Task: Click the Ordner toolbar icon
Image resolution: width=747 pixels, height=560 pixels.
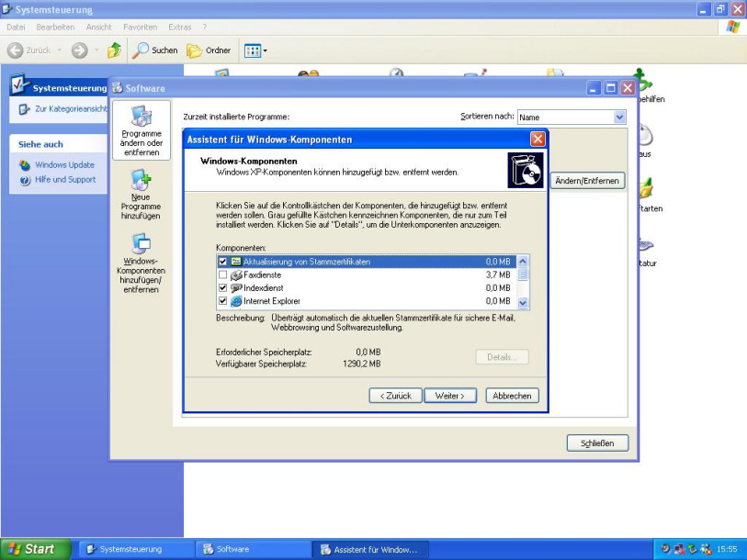Action: pyautogui.click(x=195, y=50)
